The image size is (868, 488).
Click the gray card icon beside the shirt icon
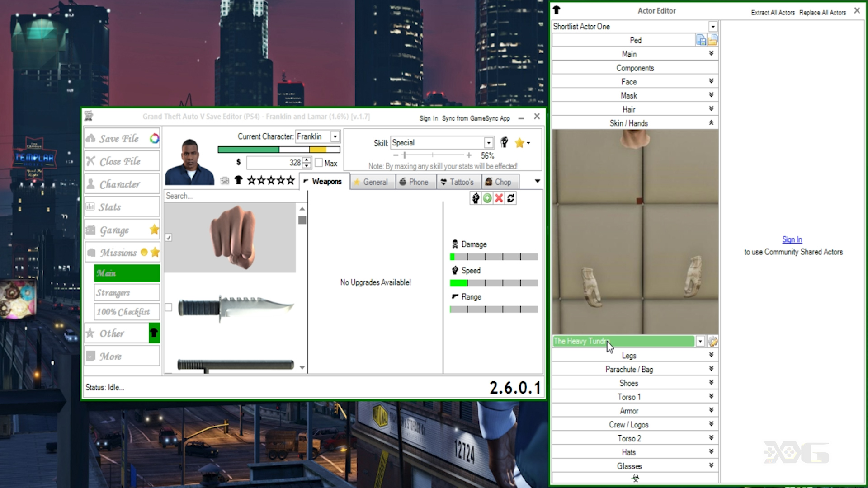point(225,181)
